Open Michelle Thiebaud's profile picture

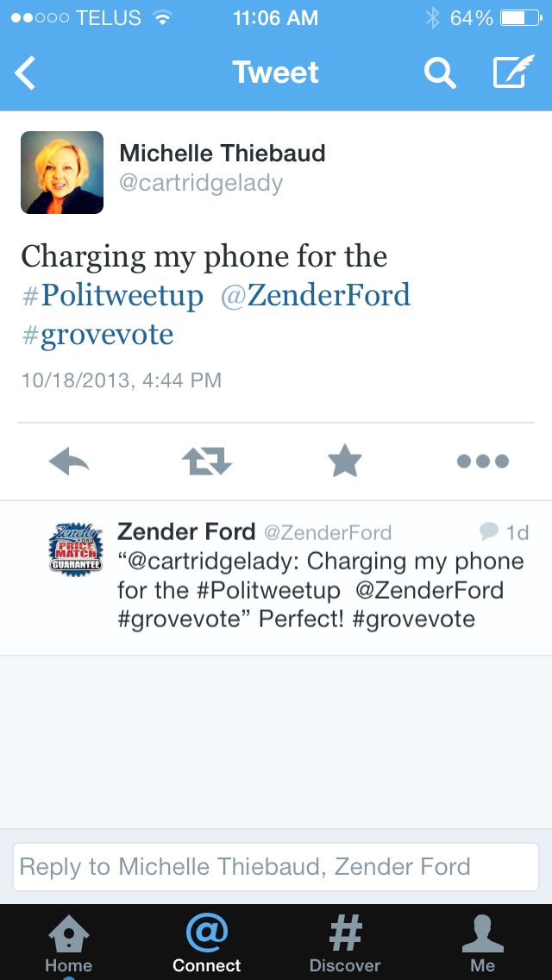pyautogui.click(x=62, y=173)
